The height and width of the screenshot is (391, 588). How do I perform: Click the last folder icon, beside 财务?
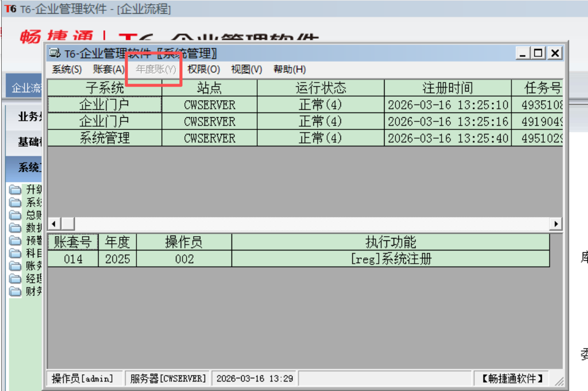(16, 292)
